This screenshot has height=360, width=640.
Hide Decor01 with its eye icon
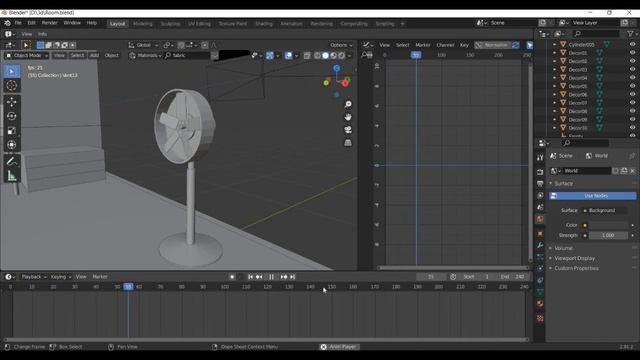pos(632,53)
